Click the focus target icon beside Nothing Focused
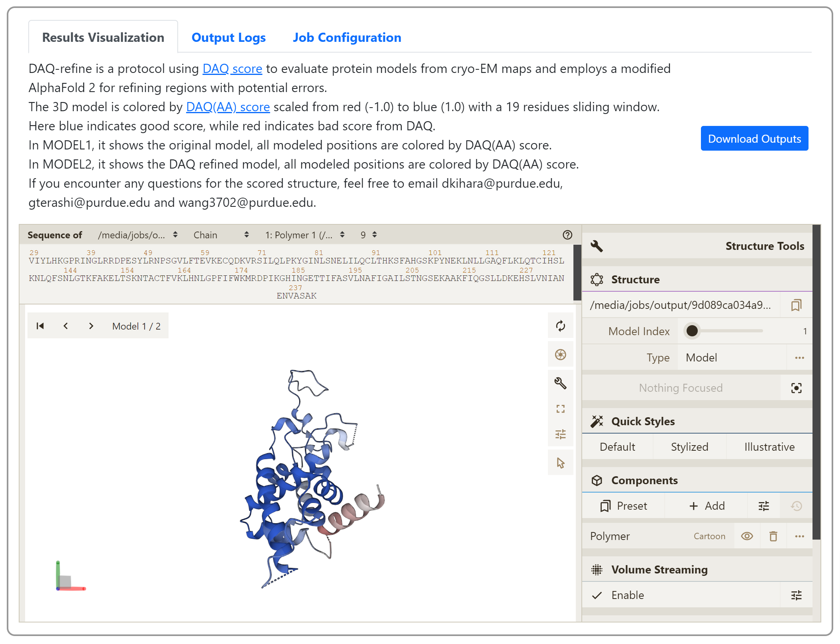 click(x=796, y=388)
